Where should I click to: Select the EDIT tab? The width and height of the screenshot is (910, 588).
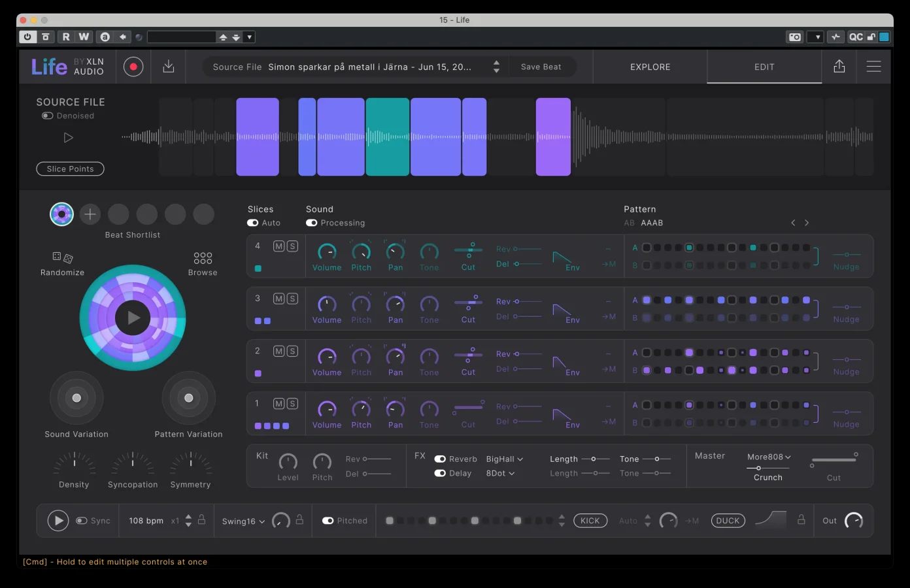[x=764, y=67]
